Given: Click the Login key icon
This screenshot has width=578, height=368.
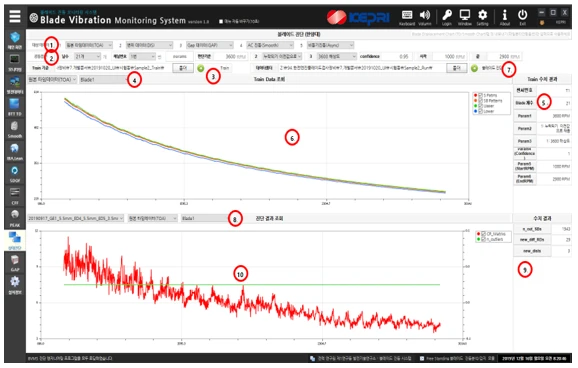Looking at the screenshot, I should pyautogui.click(x=447, y=17).
